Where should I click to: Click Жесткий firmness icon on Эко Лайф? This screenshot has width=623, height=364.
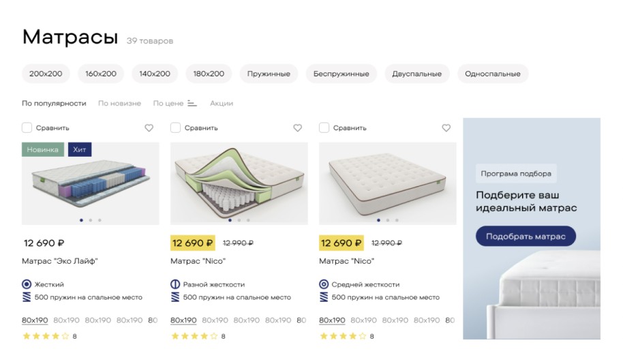point(27,284)
